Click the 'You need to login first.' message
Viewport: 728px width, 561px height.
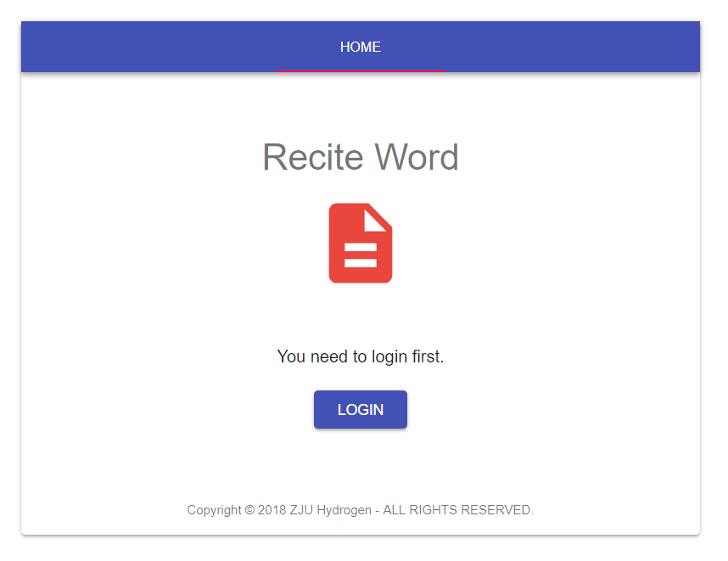click(x=361, y=356)
